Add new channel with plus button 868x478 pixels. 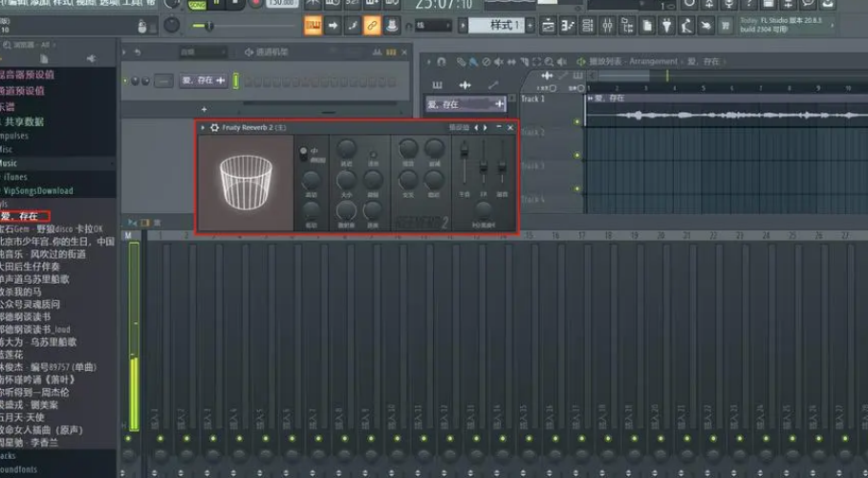(204, 109)
